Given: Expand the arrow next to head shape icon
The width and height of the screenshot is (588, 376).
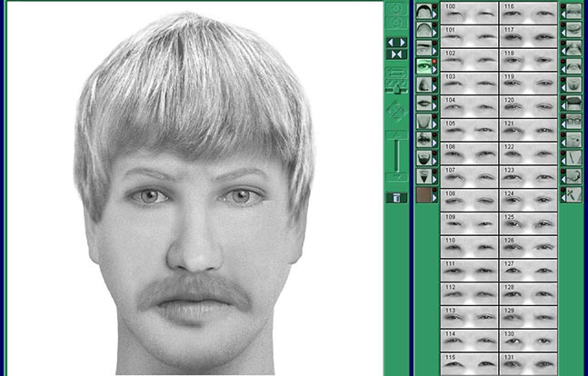Looking at the screenshot, I should (434, 33).
